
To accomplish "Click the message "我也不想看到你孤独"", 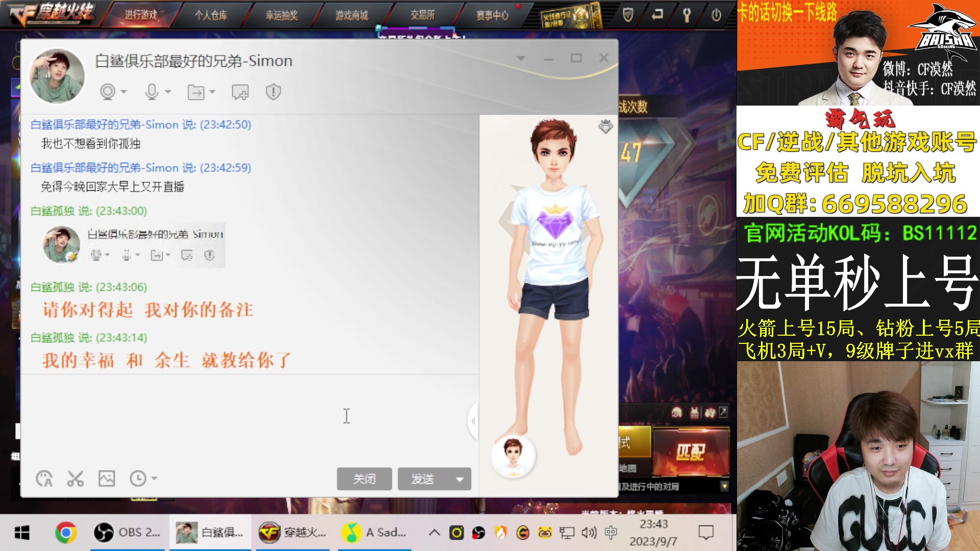I will coord(91,143).
